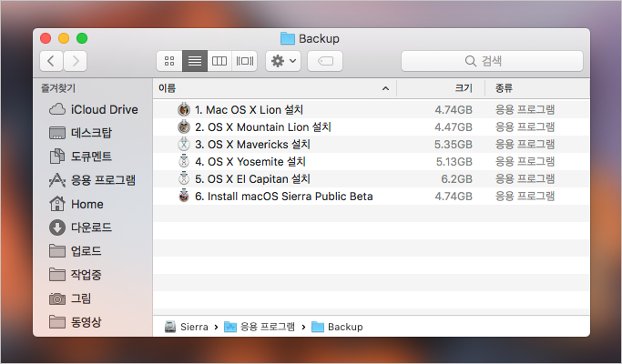Image resolution: width=622 pixels, height=364 pixels.
Task: Switch to cover flow view
Action: (x=245, y=61)
